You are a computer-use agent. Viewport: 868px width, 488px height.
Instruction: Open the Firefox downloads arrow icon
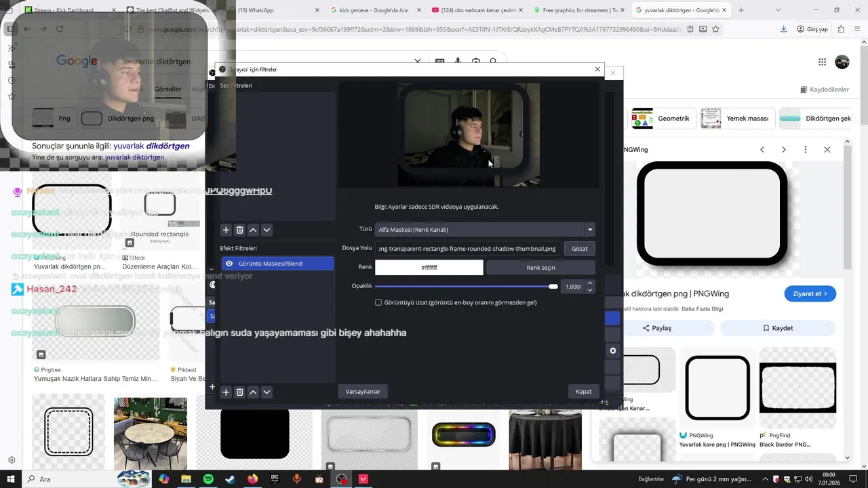784,29
